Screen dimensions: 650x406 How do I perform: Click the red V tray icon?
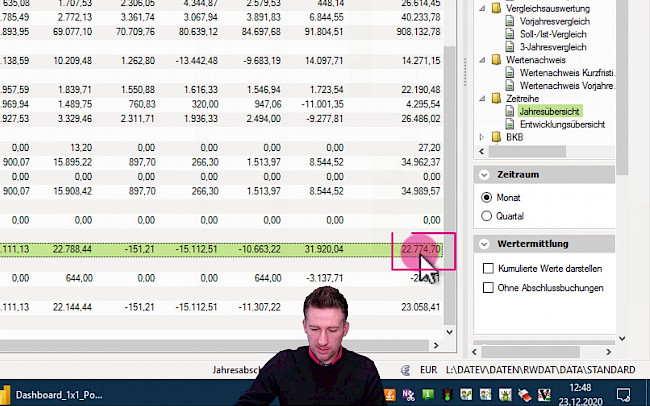(x=544, y=394)
